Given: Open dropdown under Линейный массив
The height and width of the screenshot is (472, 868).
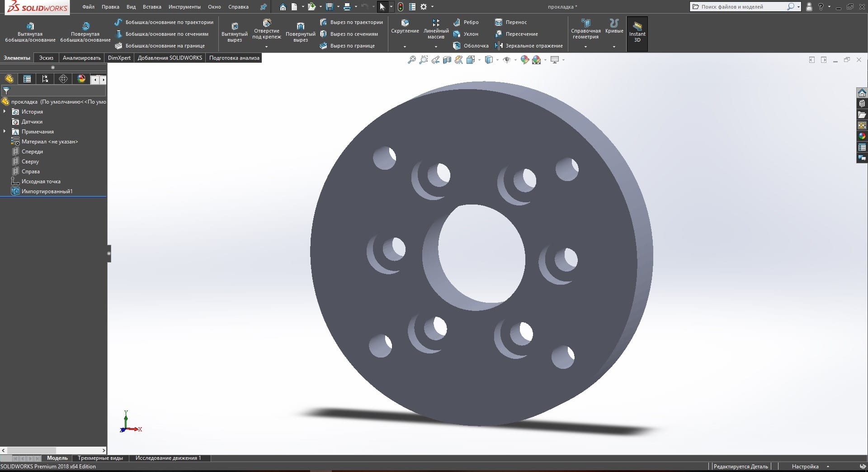Looking at the screenshot, I should click(436, 47).
